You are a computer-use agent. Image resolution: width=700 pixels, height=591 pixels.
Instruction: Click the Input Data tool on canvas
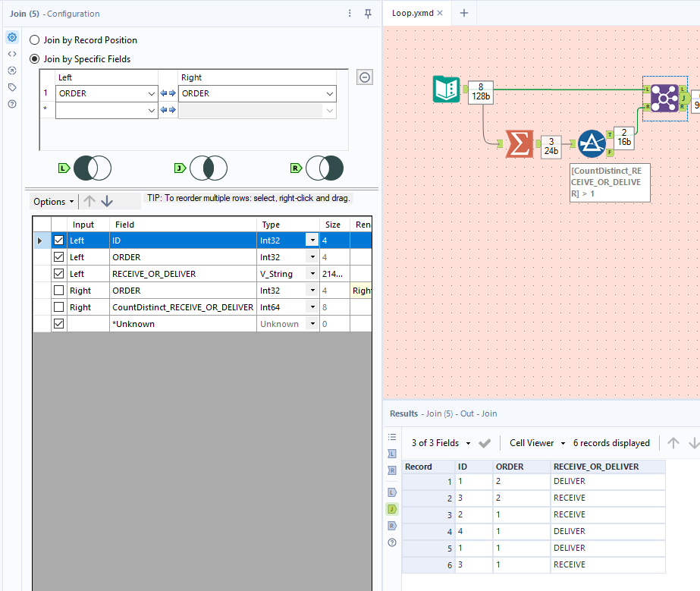click(445, 90)
